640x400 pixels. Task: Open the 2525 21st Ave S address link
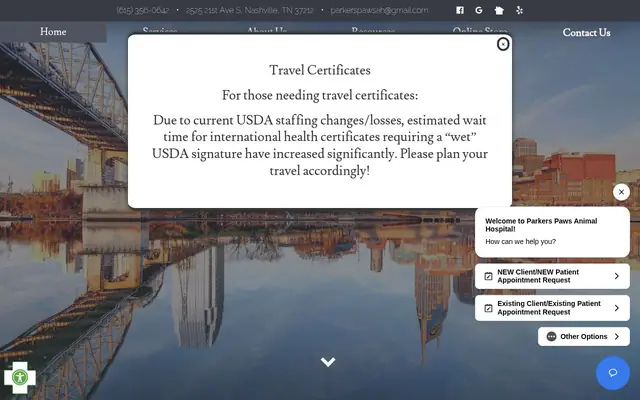(x=250, y=10)
